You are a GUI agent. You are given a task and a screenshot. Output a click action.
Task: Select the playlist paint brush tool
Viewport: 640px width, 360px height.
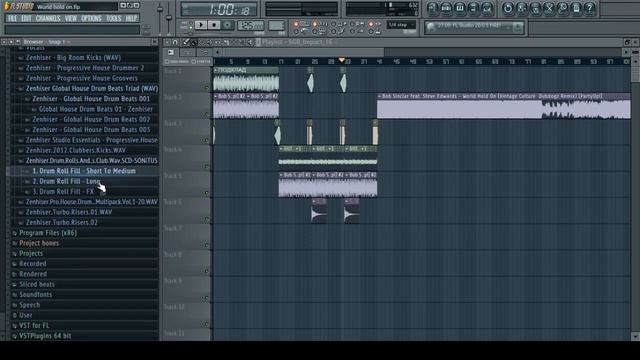click(x=194, y=42)
